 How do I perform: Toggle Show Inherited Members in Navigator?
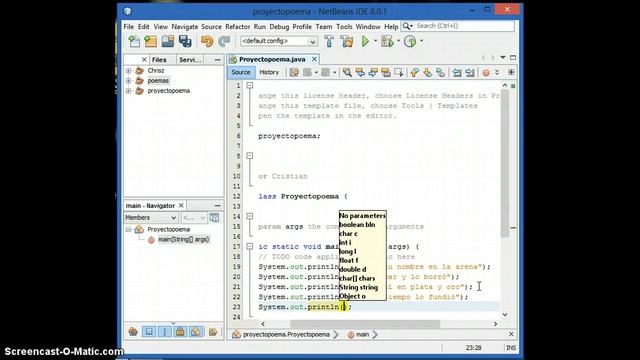[133, 331]
